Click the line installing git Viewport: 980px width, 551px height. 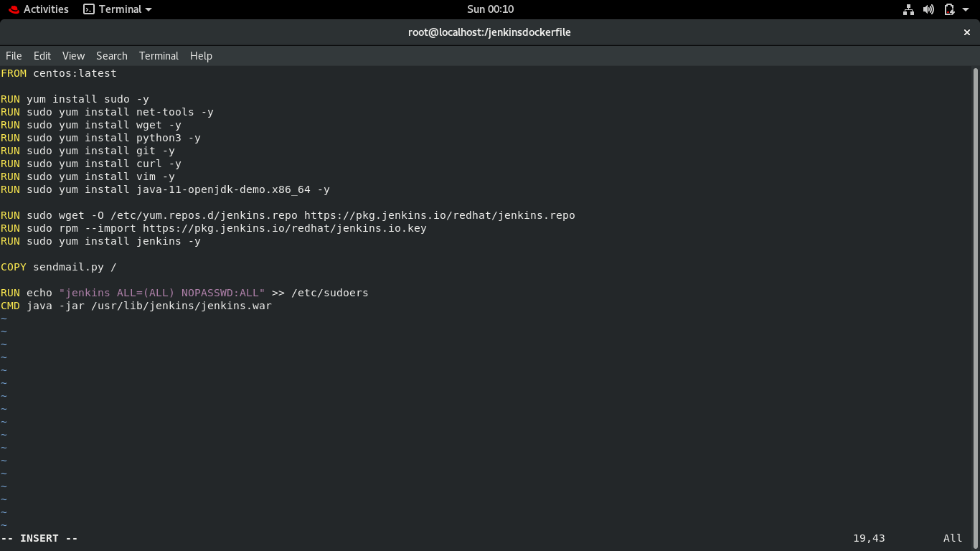(x=88, y=151)
